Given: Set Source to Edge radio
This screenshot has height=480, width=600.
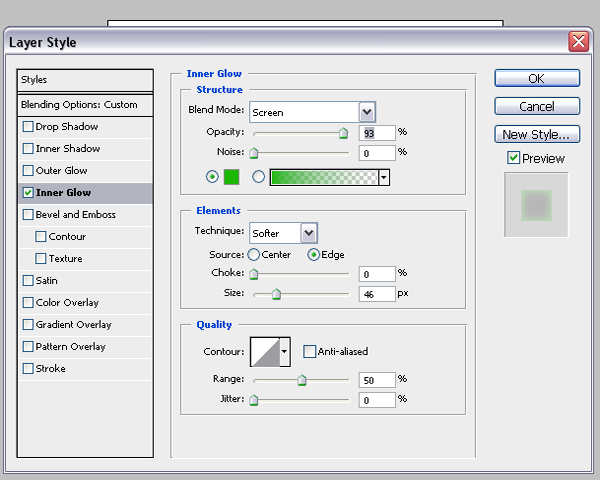Looking at the screenshot, I should tap(313, 255).
